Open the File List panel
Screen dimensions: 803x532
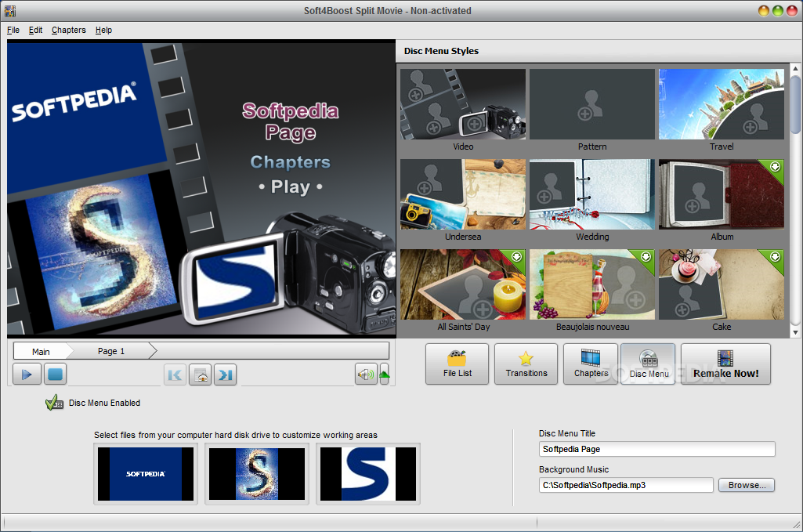[x=458, y=364]
